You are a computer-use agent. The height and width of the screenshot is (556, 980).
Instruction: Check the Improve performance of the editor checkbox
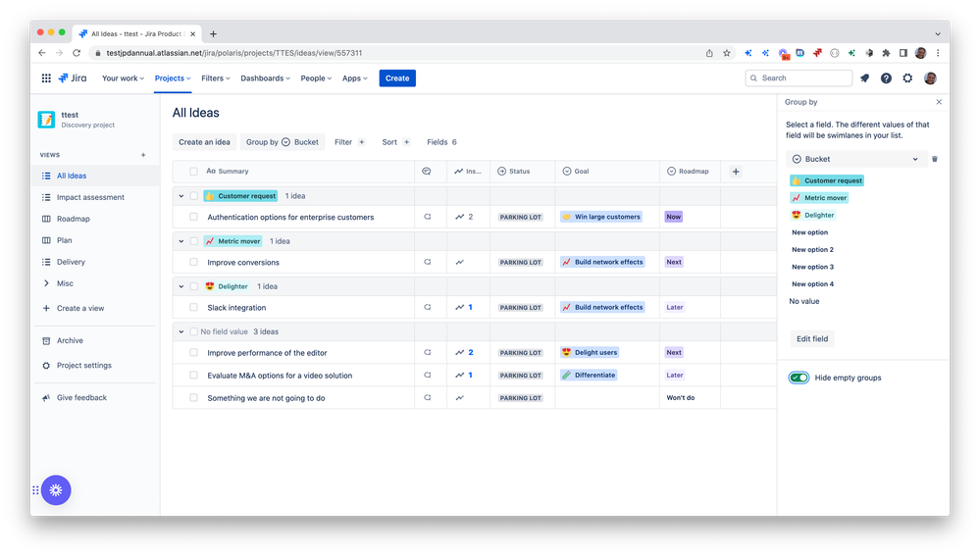coord(194,352)
